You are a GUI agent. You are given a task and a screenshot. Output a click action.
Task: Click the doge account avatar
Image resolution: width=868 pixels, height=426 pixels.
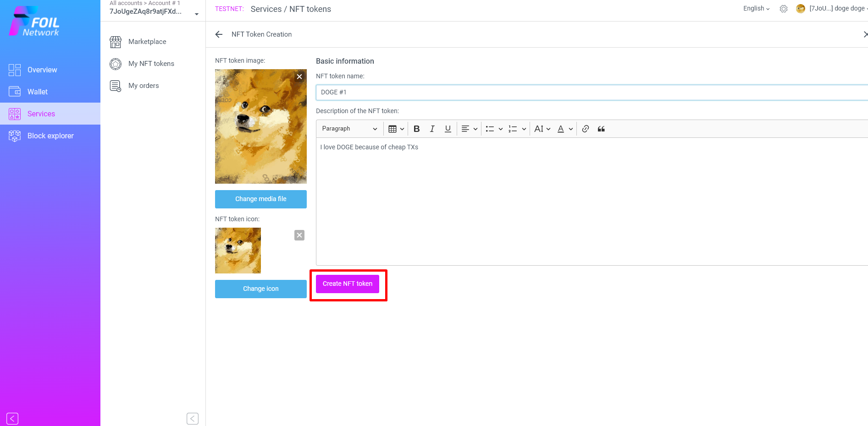coord(801,9)
